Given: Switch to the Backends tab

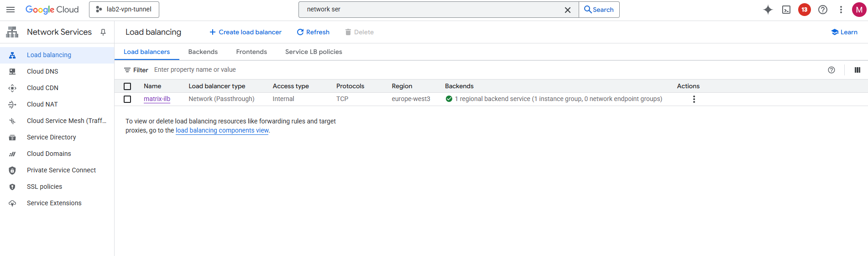Looking at the screenshot, I should 203,52.
